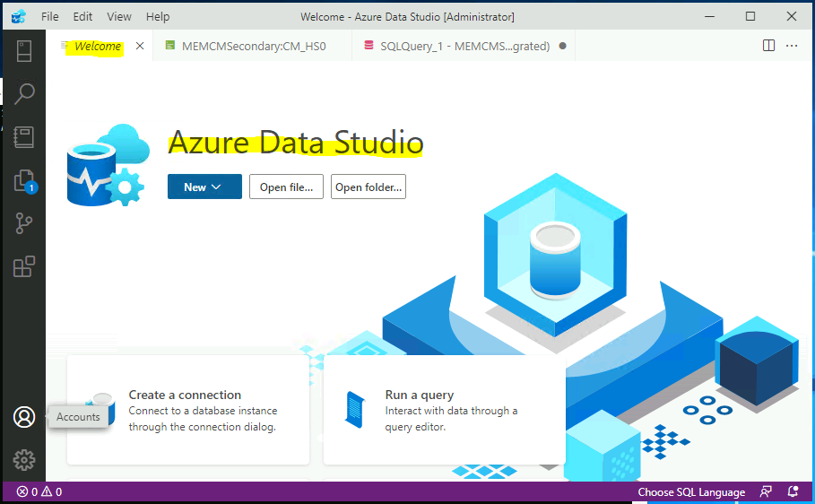
Task: Click the Open file... button
Action: [x=286, y=187]
